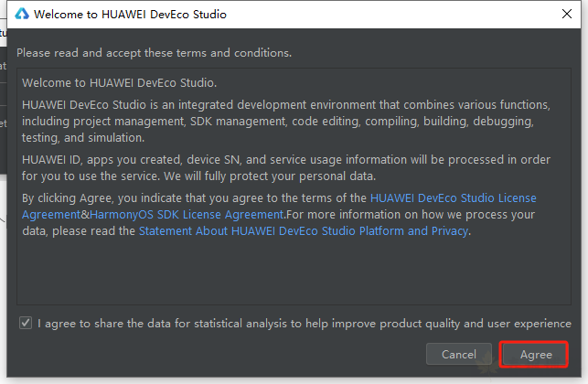Image resolution: width=588 pixels, height=384 pixels.
Task: Click the 'Welcome to HUAWEI DevEco Studio.' first line
Action: pyautogui.click(x=119, y=83)
